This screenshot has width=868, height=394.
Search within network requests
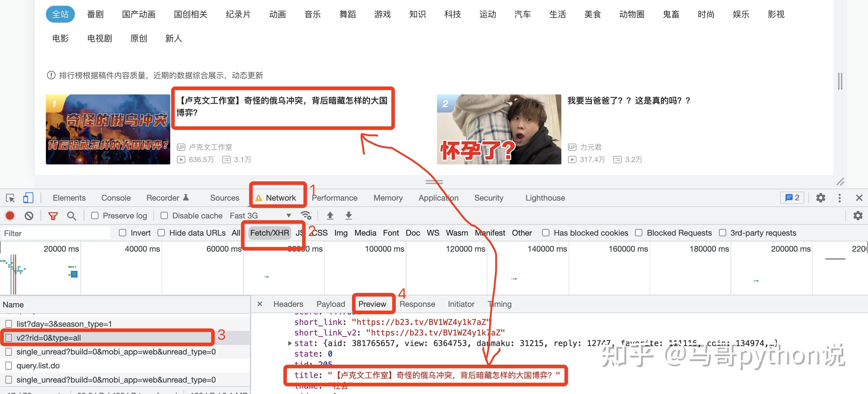pos(72,215)
